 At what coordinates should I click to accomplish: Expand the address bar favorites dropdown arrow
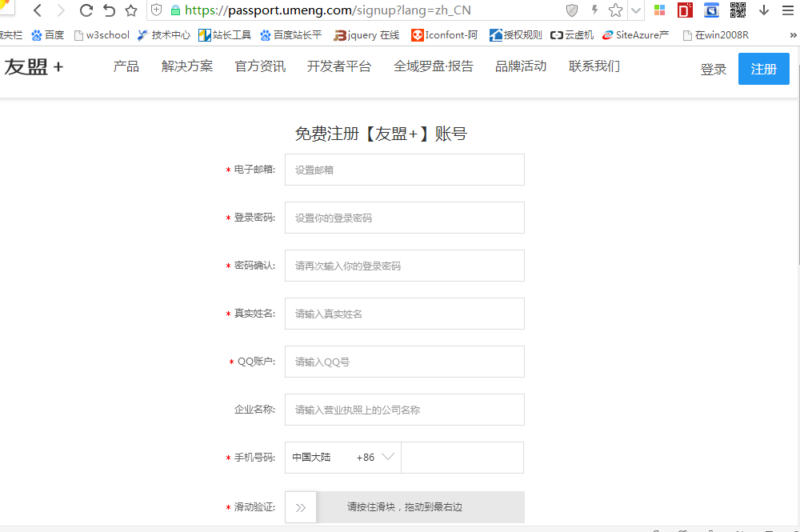(636, 10)
